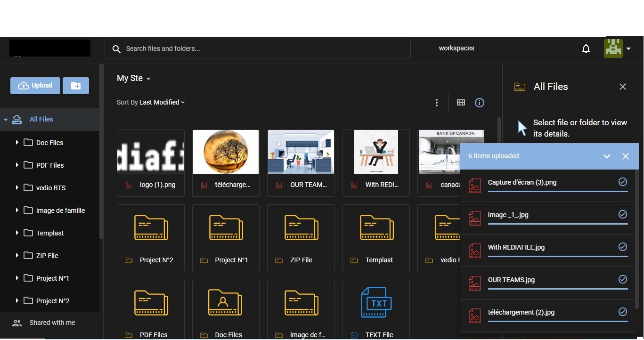Select the OUR TEAM office image thumbnail

pos(301,152)
